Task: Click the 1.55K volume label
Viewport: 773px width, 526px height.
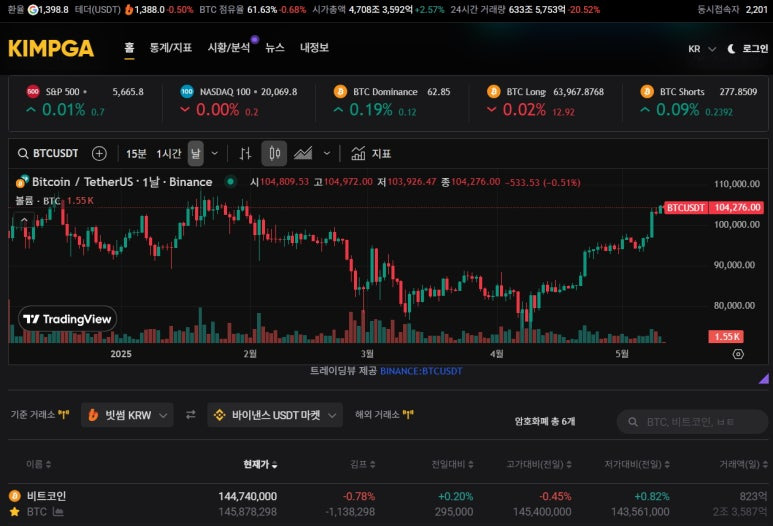Action: pyautogui.click(x=726, y=337)
